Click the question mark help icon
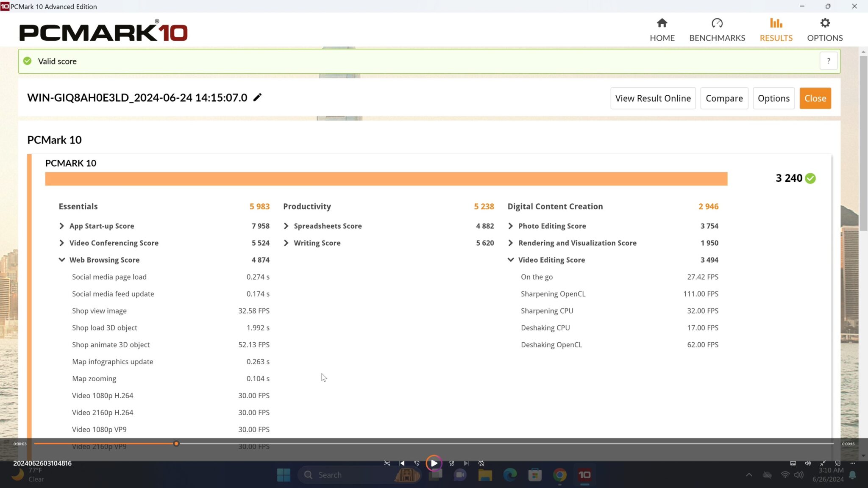 pyautogui.click(x=828, y=61)
